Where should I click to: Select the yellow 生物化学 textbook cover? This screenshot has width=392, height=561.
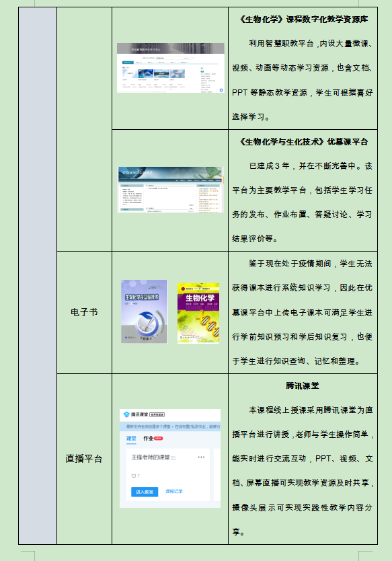(198, 313)
